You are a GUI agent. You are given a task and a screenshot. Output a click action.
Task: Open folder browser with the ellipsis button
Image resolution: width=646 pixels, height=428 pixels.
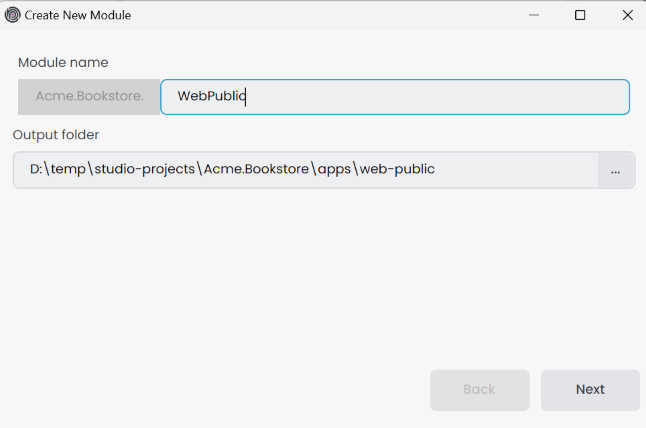pos(615,171)
